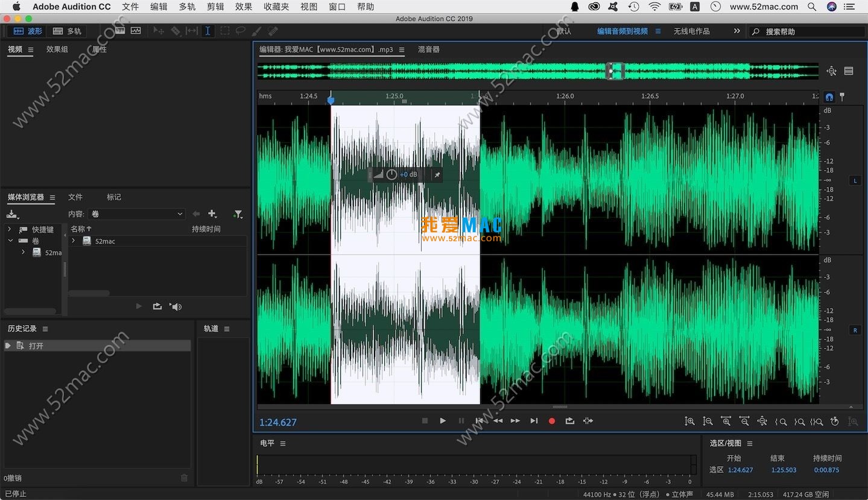The height and width of the screenshot is (500, 868).
Task: Move playhead to next marker
Action: click(x=534, y=421)
